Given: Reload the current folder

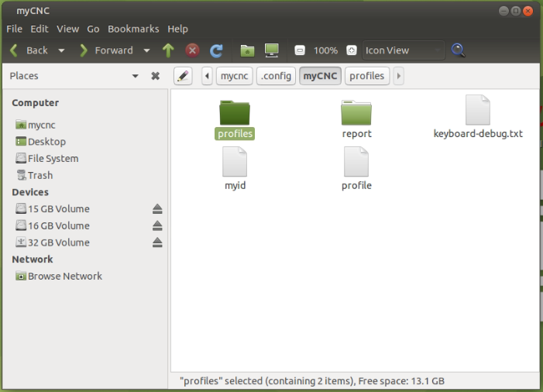Looking at the screenshot, I should [217, 50].
